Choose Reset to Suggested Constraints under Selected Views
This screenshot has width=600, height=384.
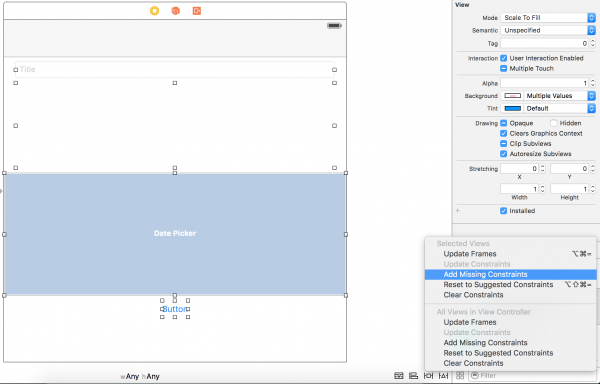510,285
